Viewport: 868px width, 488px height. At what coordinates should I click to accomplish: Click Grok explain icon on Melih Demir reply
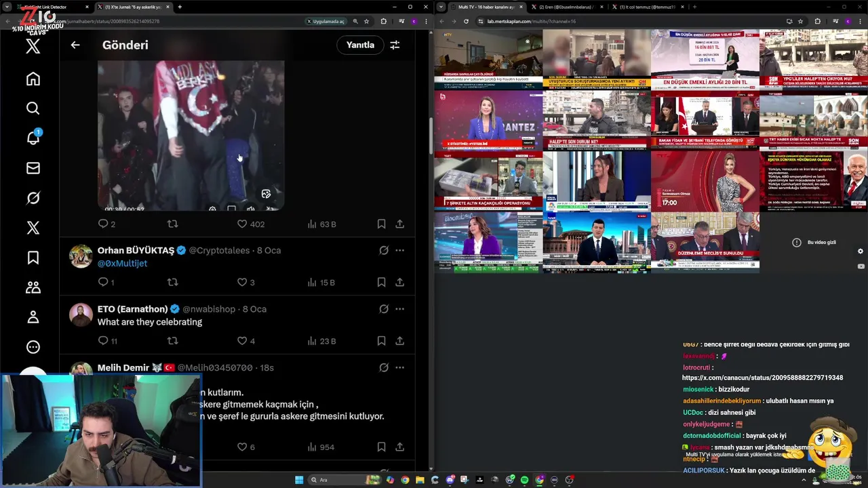coord(384,367)
